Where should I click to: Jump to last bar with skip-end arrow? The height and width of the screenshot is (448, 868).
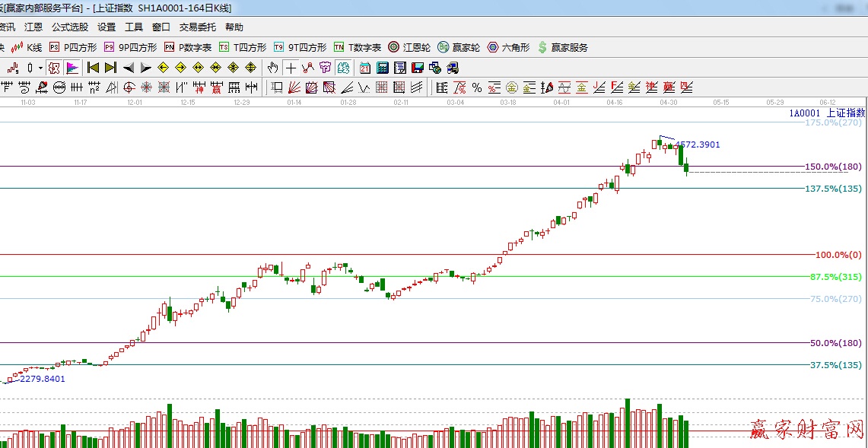tap(110, 68)
